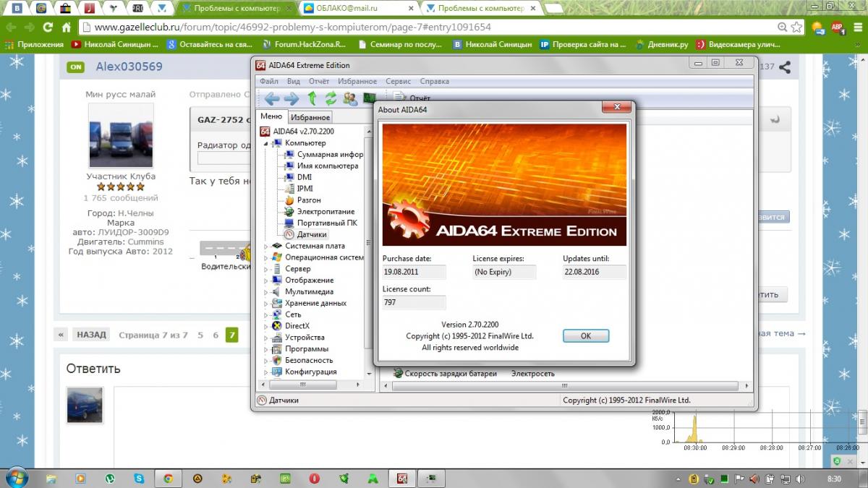Expand the Мультимедиа tree node
This screenshot has width=868, height=488.
coord(265,292)
